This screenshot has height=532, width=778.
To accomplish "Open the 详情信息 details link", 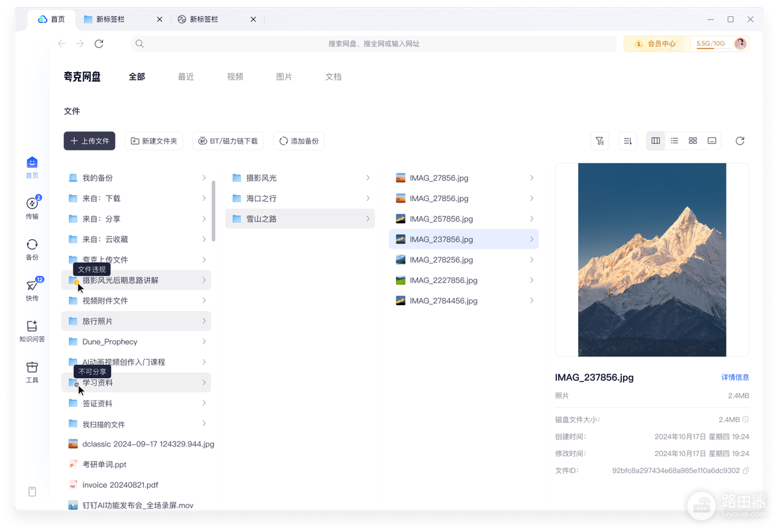I will click(x=735, y=377).
